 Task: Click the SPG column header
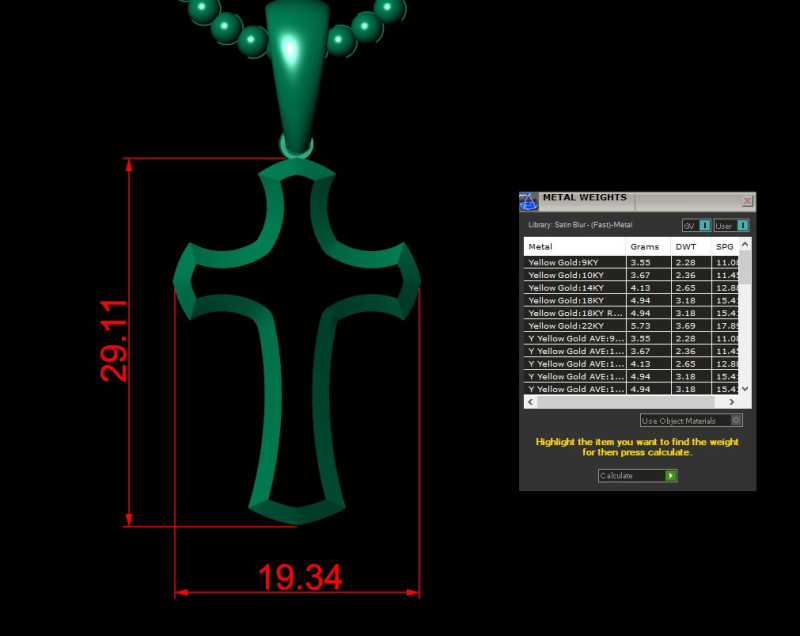click(x=725, y=246)
